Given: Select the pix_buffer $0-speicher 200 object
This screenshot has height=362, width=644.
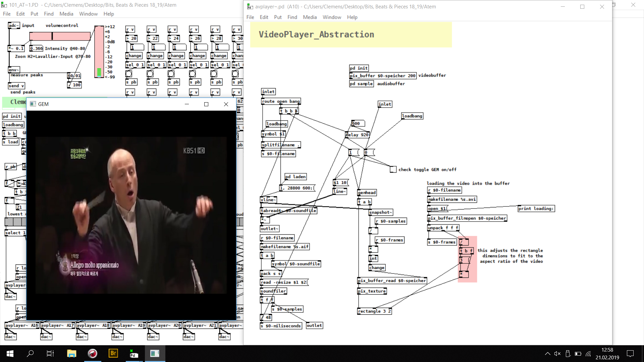Looking at the screenshot, I should (x=383, y=76).
